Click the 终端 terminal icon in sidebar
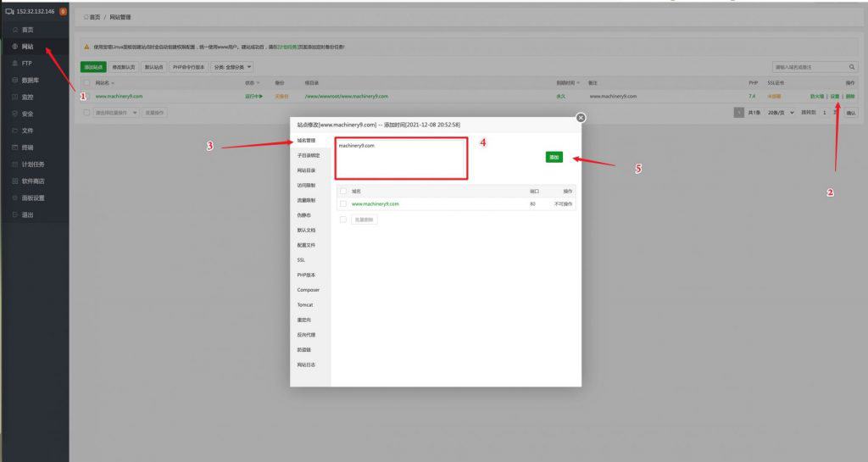This screenshot has width=868, height=462. click(x=15, y=148)
